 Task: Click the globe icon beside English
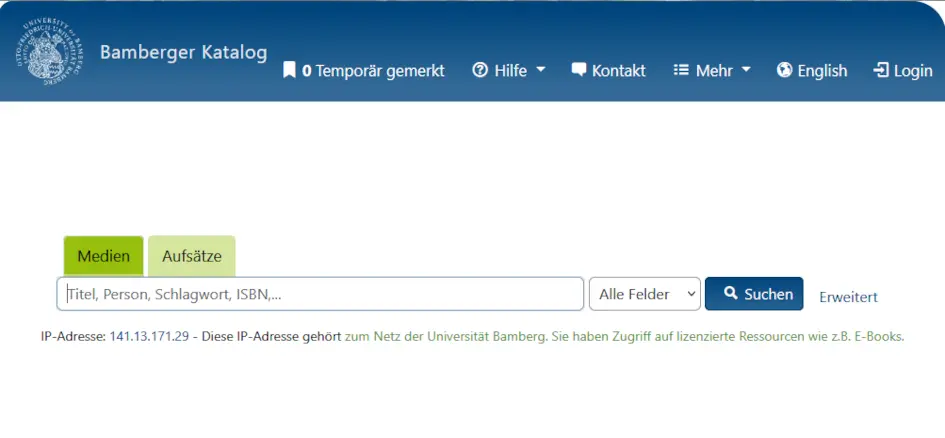(784, 70)
